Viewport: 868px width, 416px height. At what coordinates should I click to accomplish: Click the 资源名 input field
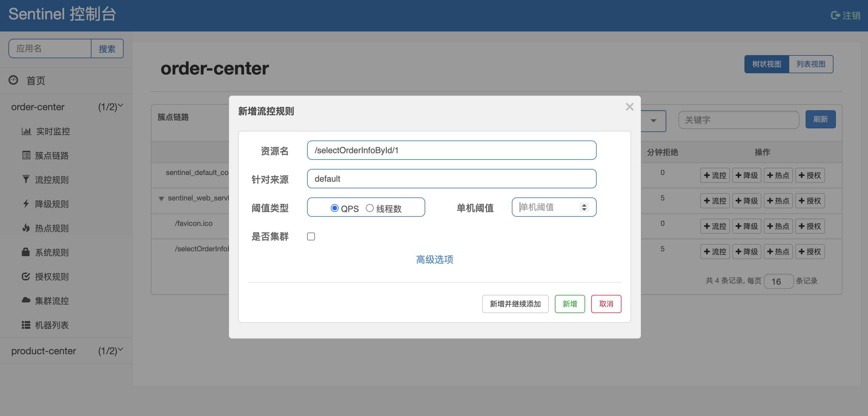tap(451, 150)
